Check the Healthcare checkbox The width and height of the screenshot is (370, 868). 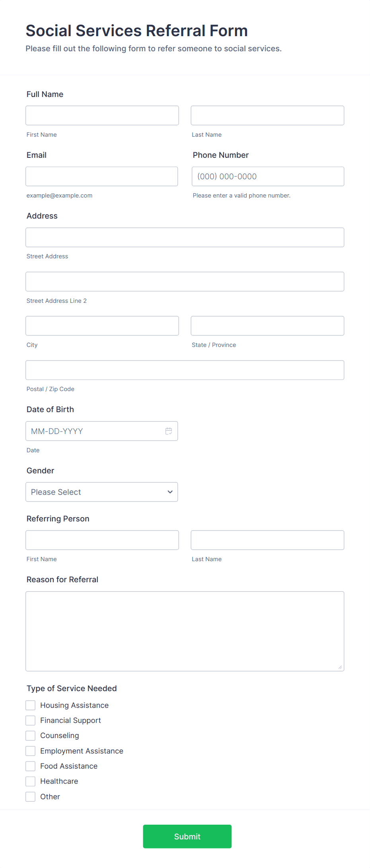click(30, 781)
